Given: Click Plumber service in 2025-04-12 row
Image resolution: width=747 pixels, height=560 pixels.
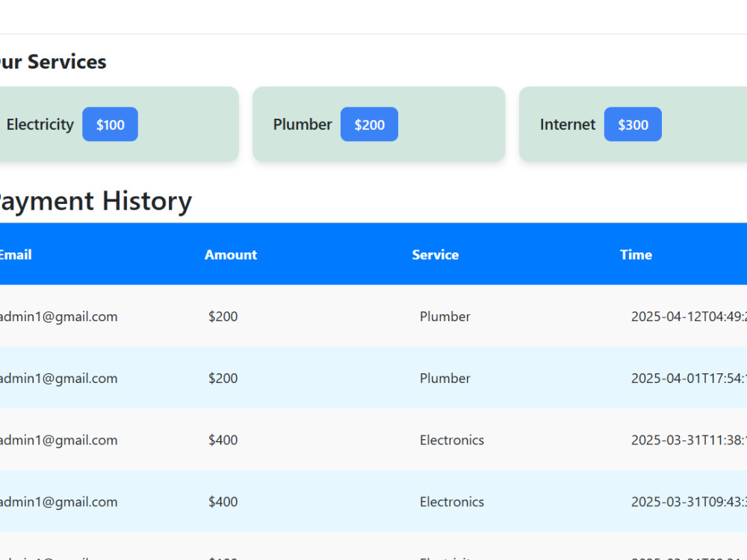Looking at the screenshot, I should [x=445, y=317].
